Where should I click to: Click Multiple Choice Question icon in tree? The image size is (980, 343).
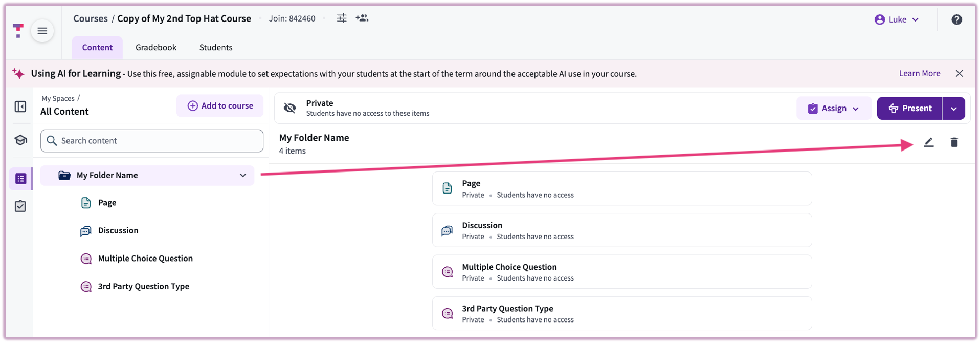click(86, 259)
